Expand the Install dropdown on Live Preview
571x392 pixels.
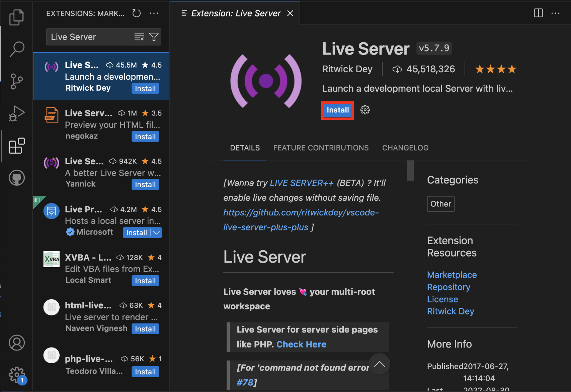[x=156, y=232]
